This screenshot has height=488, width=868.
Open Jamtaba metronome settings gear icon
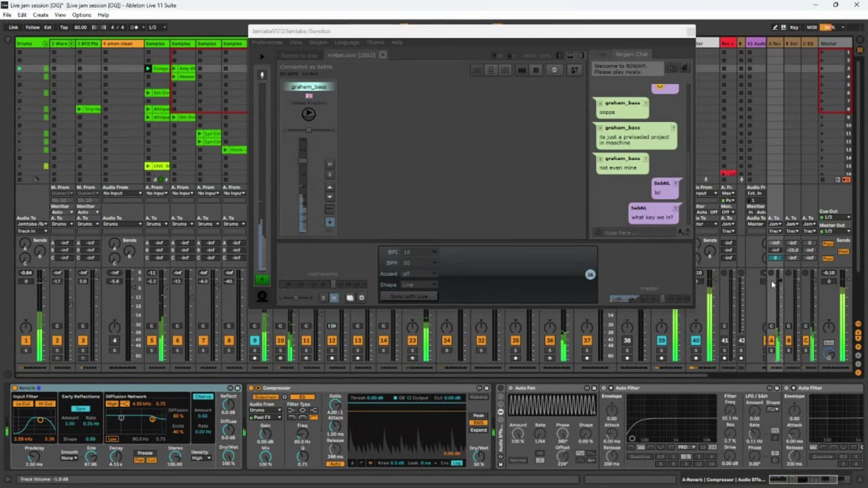(x=361, y=298)
